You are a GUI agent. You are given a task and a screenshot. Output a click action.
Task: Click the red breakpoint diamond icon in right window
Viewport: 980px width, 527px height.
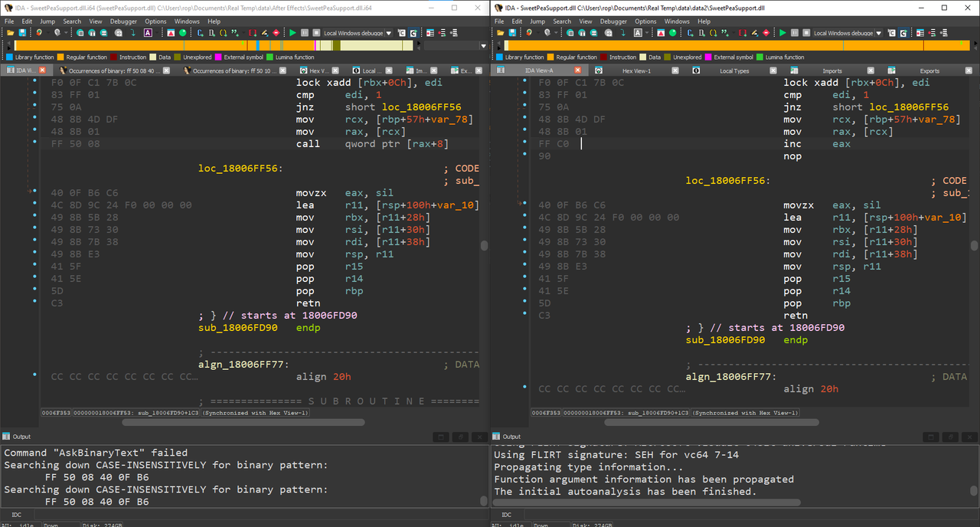[x=766, y=33]
